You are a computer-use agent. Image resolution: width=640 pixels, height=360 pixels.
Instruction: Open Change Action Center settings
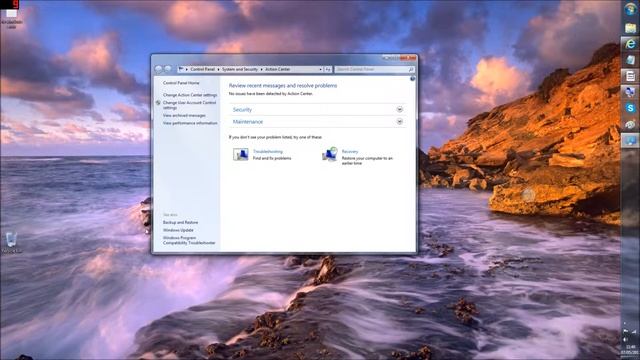point(190,95)
